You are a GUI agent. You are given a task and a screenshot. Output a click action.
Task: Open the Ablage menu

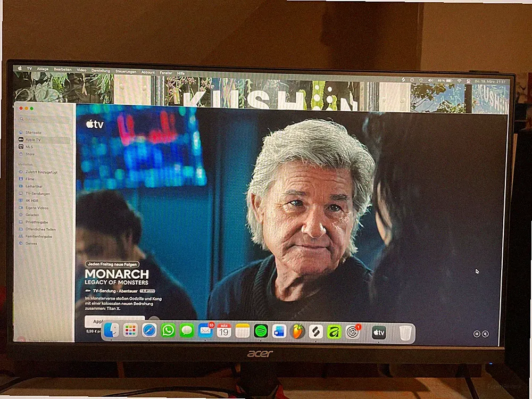click(43, 69)
